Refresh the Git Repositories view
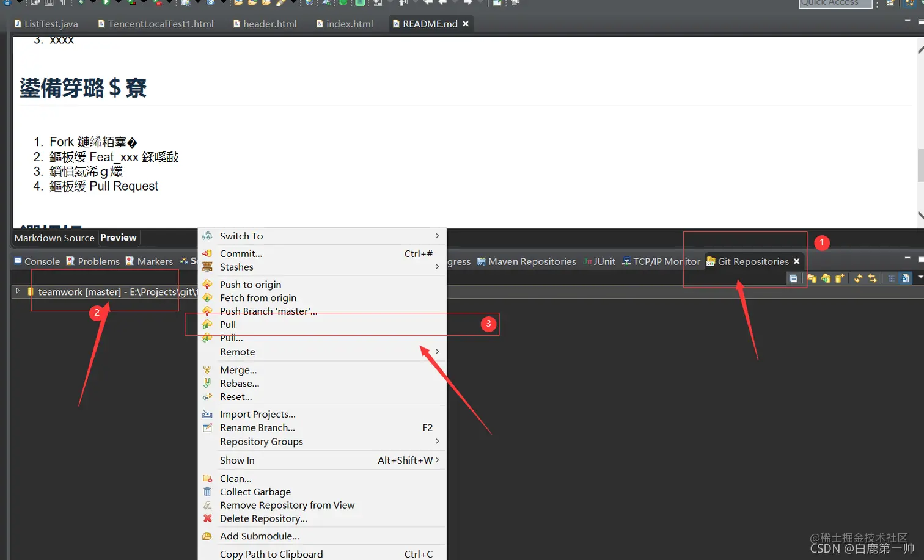The image size is (924, 560). (x=859, y=278)
